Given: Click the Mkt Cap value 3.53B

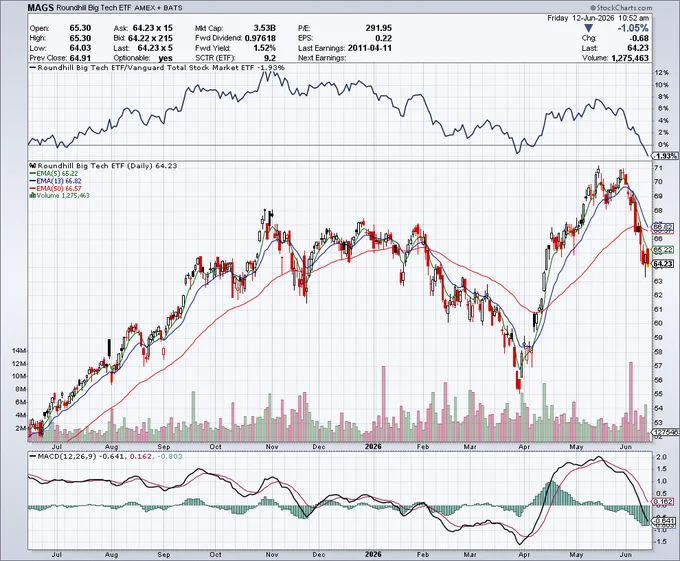Looking at the screenshot, I should point(265,28).
